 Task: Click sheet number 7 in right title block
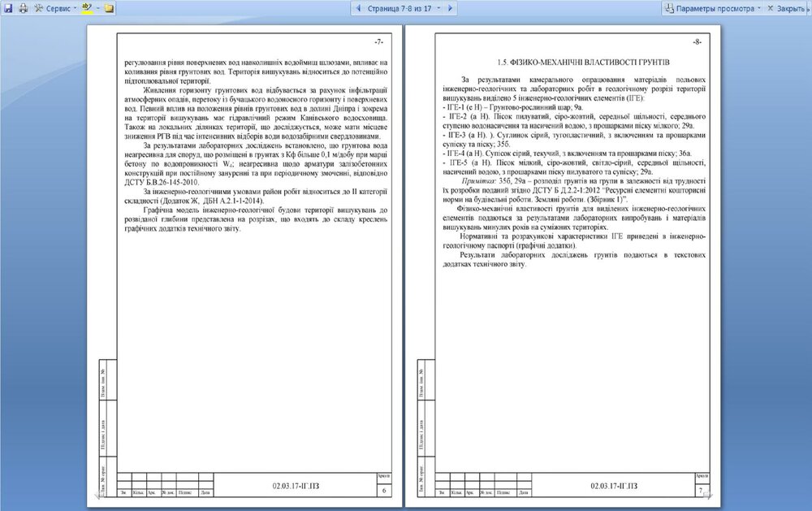(702, 490)
